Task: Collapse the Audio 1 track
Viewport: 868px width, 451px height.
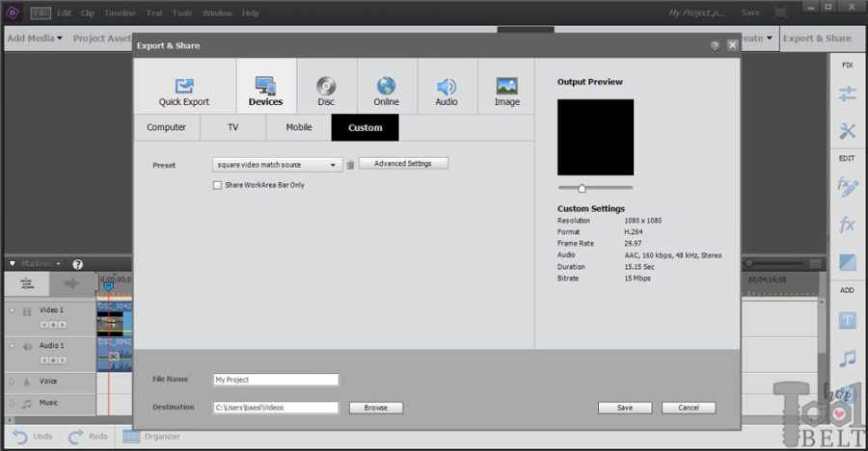Action: click(x=13, y=346)
